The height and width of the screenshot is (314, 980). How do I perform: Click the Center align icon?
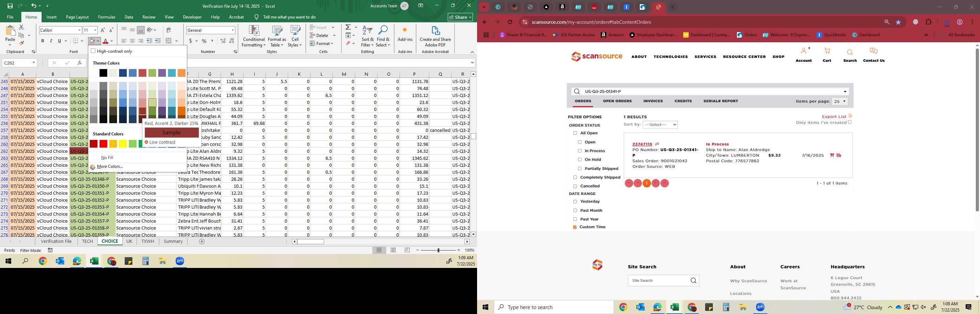click(132, 41)
